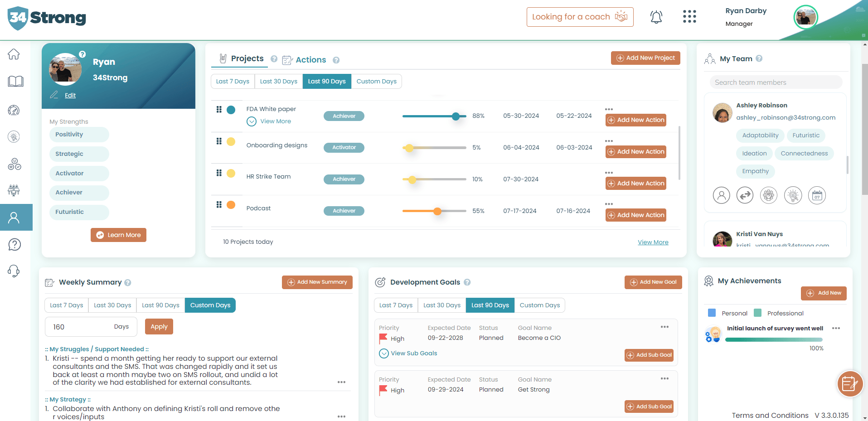Select Last 30 Days in Projects panel
Screen dimensions: 868x421
click(x=278, y=82)
